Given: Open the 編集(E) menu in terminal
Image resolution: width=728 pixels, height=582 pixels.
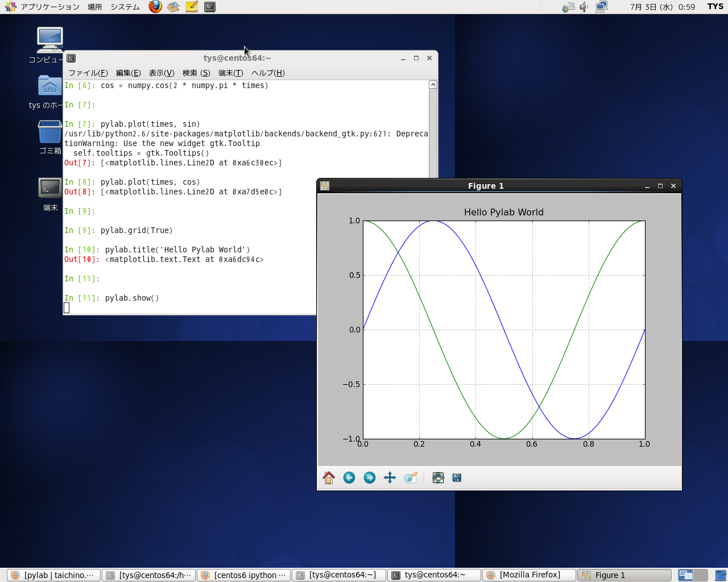Looking at the screenshot, I should pyautogui.click(x=128, y=73).
